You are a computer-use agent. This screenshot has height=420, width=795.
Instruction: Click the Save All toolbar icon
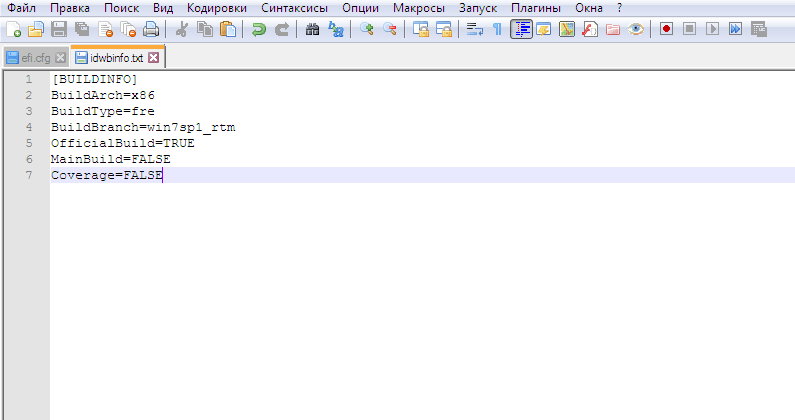point(82,29)
